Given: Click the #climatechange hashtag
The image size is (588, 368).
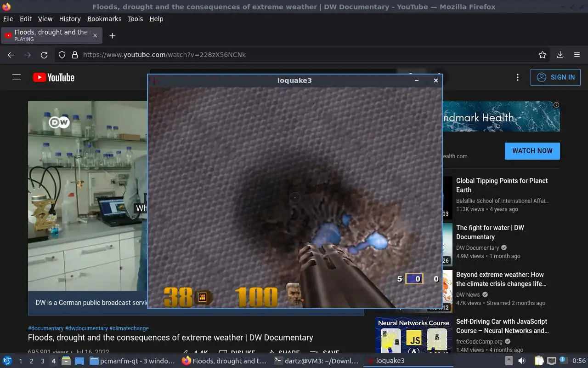Looking at the screenshot, I should 129,328.
